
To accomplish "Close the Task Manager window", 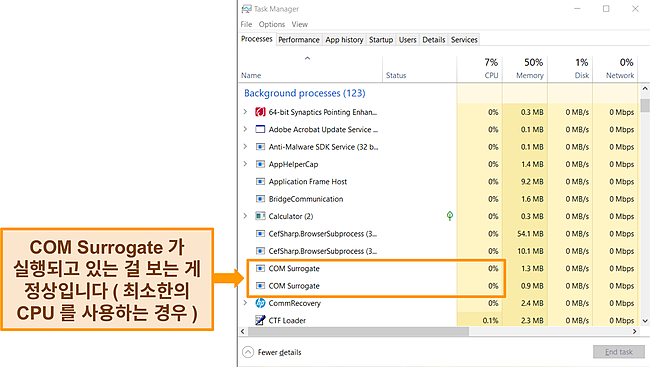I will point(635,9).
